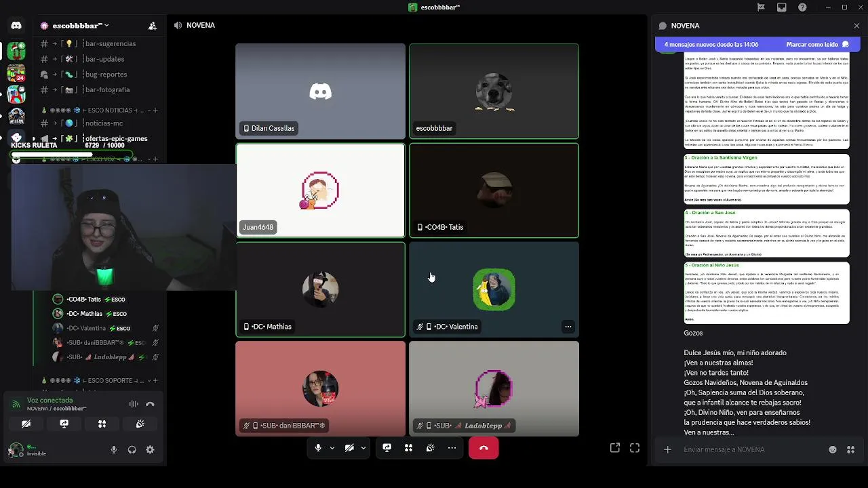The width and height of the screenshot is (868, 488).
Task: Open help icon in title bar
Action: (x=803, y=7)
